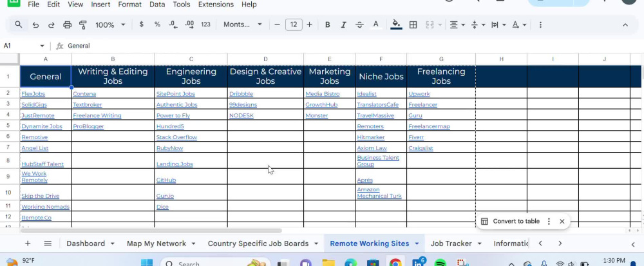Dismiss the Convert to table popup
The height and width of the screenshot is (266, 644).
(x=562, y=222)
